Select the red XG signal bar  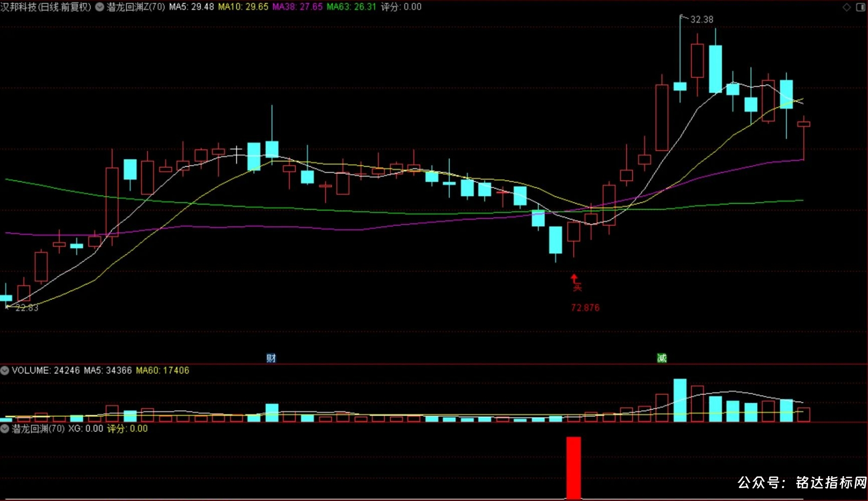point(573,468)
